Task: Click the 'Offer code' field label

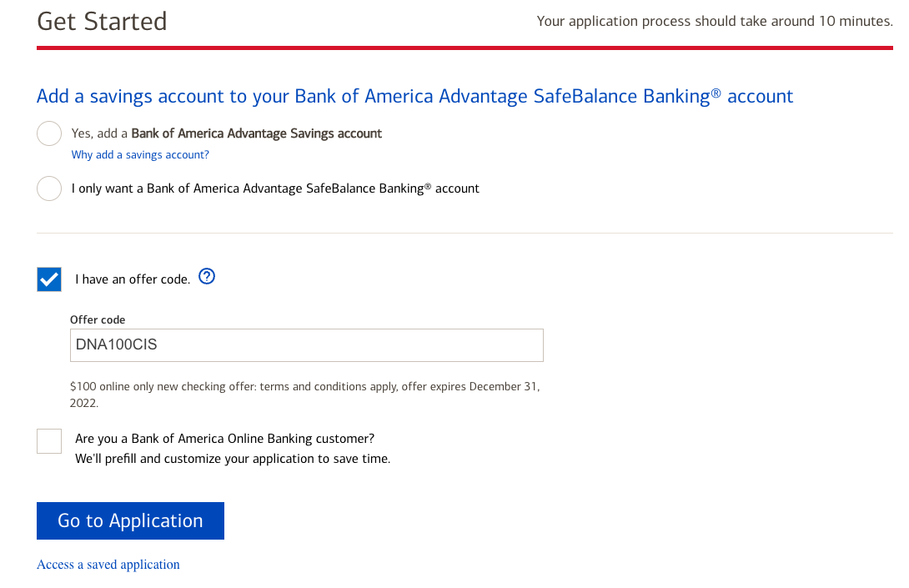Action: pos(98,319)
